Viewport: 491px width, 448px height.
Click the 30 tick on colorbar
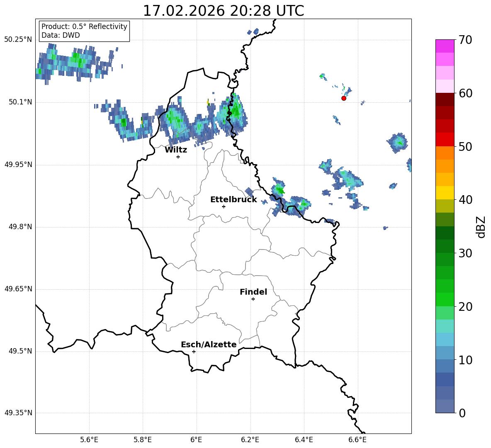[465, 253]
